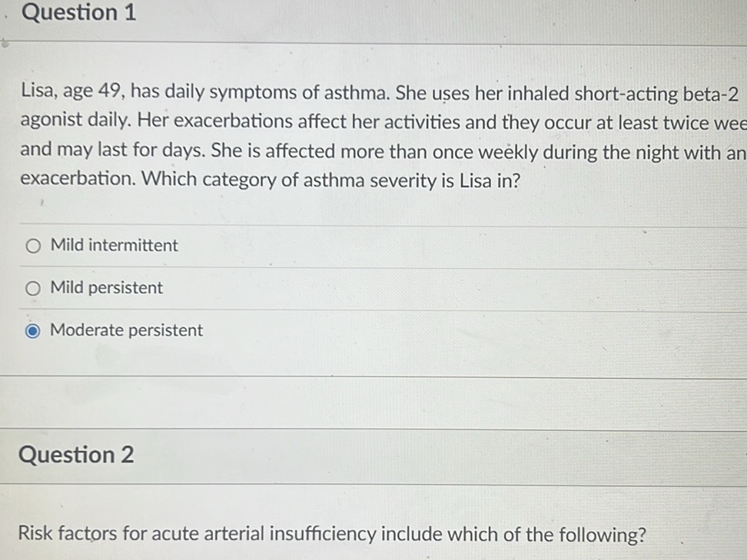Click the Question 2 header
This screenshot has width=747, height=560.
pyautogui.click(x=75, y=455)
